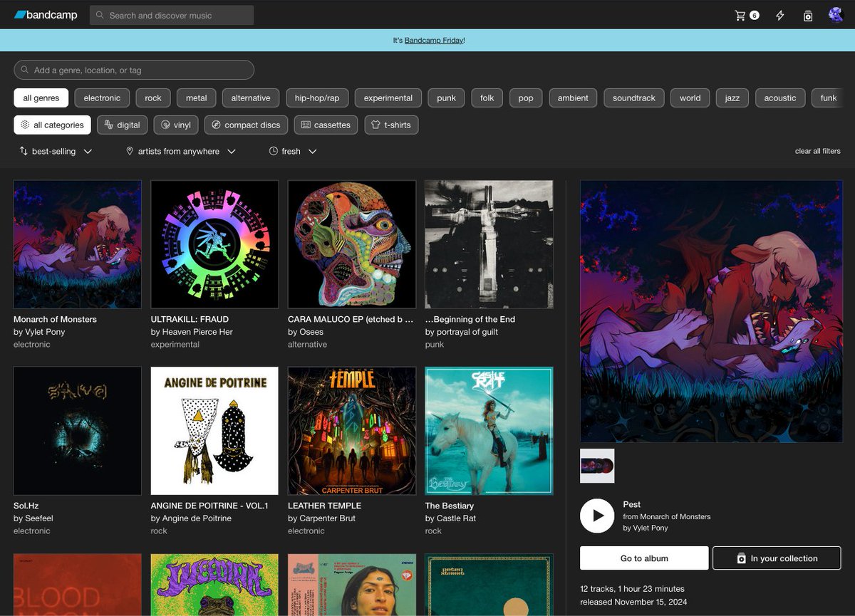Filter by cassettes category
Screen dimensions: 855x616
click(x=326, y=125)
